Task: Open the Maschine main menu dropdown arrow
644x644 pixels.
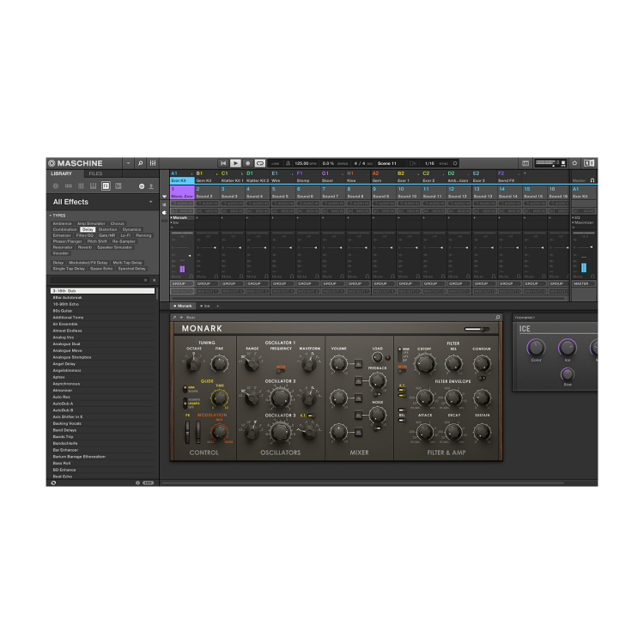Action: coord(128,163)
